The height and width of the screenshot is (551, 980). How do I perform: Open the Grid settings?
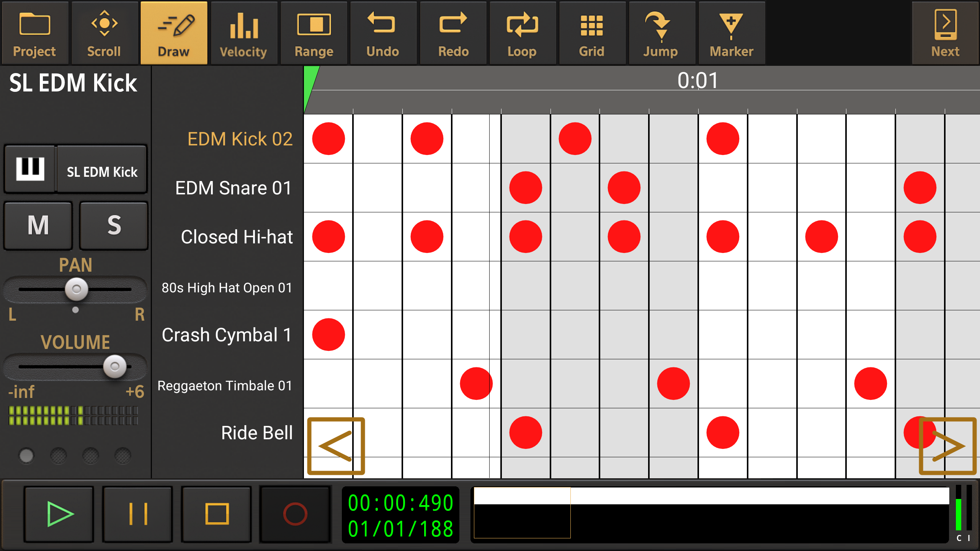pos(592,33)
